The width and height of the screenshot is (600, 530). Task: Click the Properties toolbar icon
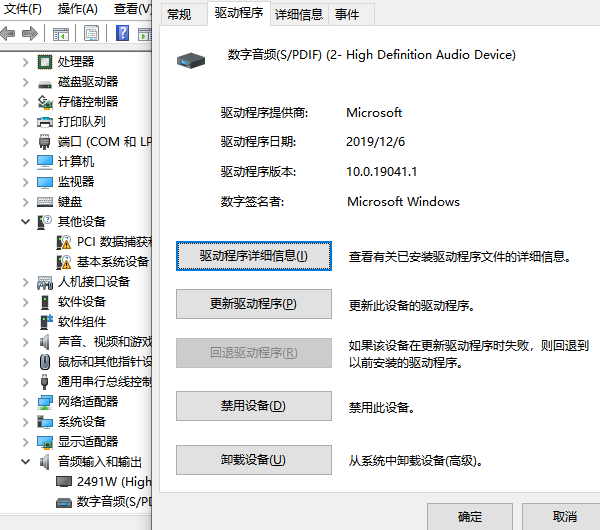[x=91, y=34]
